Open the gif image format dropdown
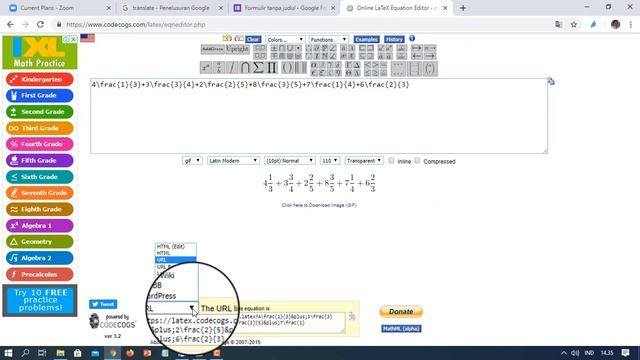The height and width of the screenshot is (360, 640). (x=192, y=161)
